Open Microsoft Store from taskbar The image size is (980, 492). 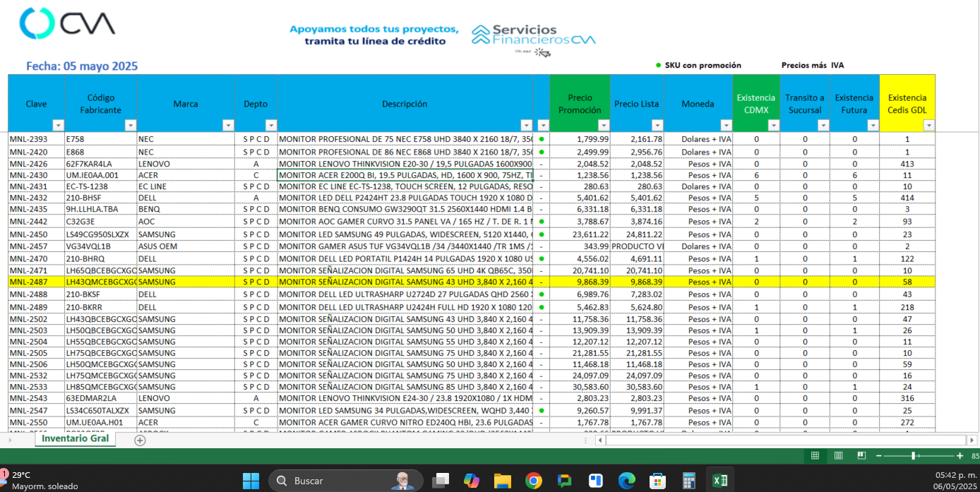657,481
